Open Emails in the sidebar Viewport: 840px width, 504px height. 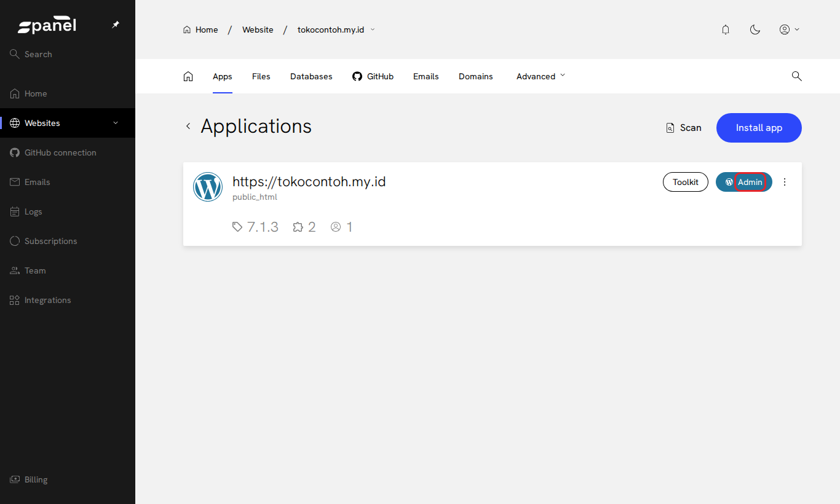click(x=68, y=182)
